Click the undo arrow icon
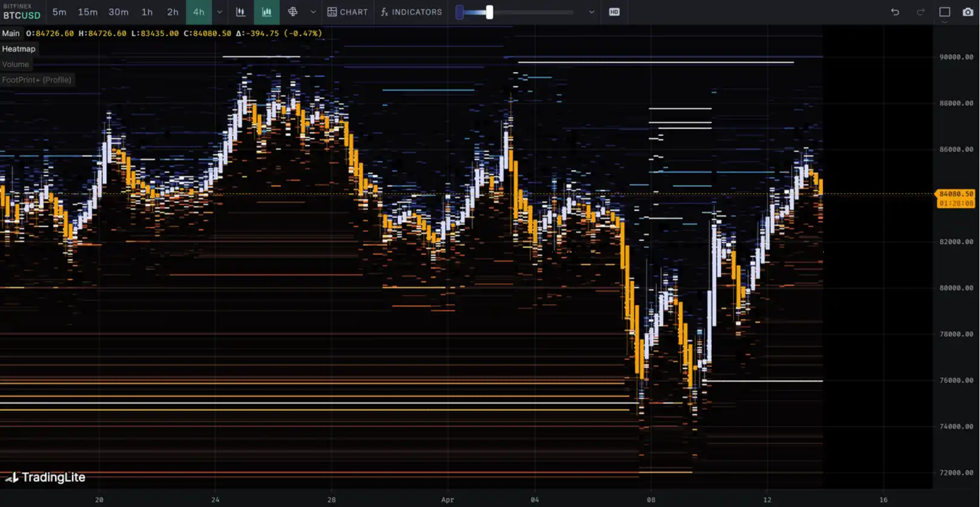Screen dimensions: 980x507 click(895, 12)
